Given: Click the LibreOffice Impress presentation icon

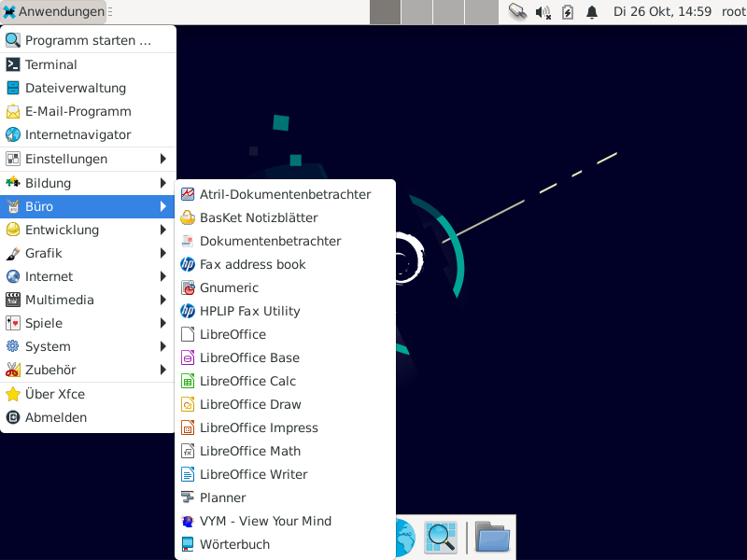Looking at the screenshot, I should tap(188, 427).
